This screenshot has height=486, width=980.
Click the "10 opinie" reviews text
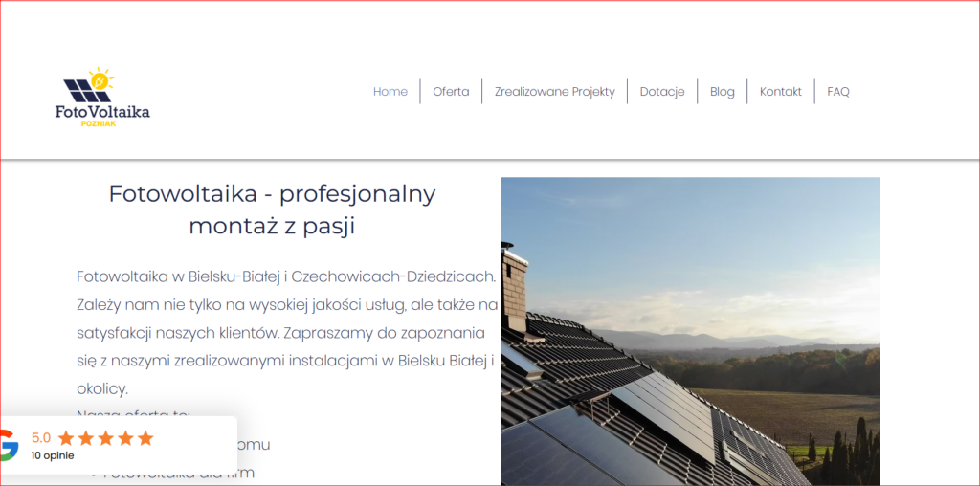tap(52, 455)
